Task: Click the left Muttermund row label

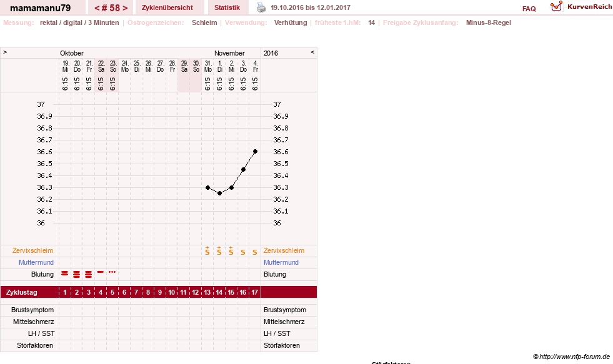Action: 36,262
